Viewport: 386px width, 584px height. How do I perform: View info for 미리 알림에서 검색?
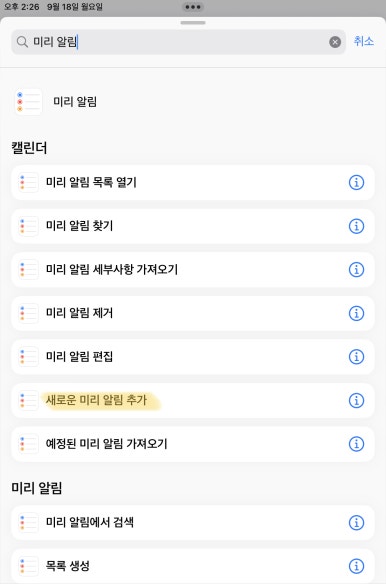(356, 523)
